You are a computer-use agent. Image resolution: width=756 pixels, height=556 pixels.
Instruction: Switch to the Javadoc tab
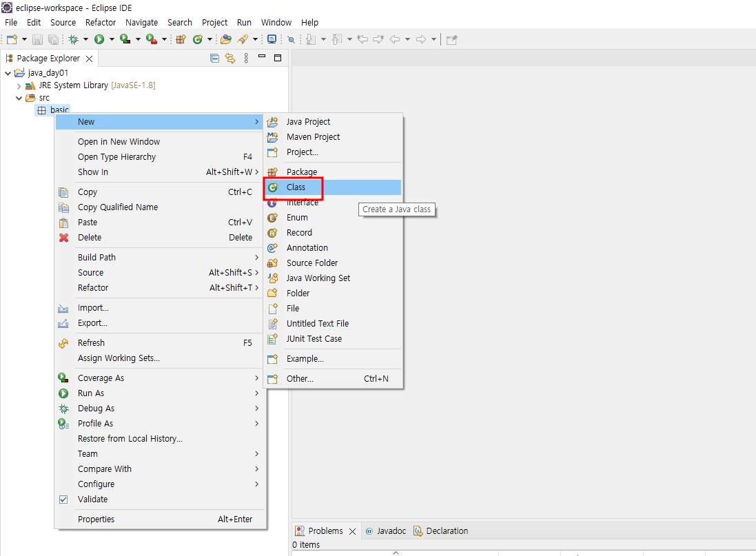point(386,531)
